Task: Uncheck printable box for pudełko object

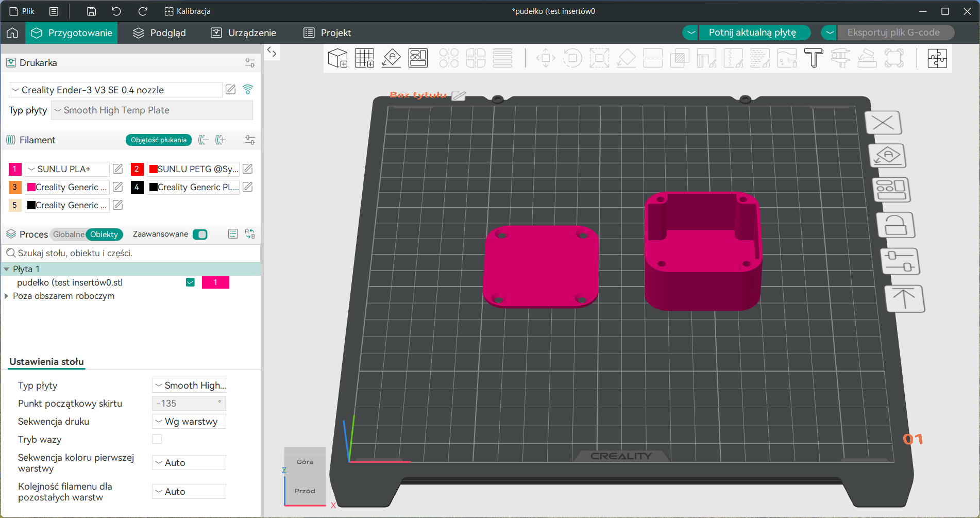Action: pos(190,282)
